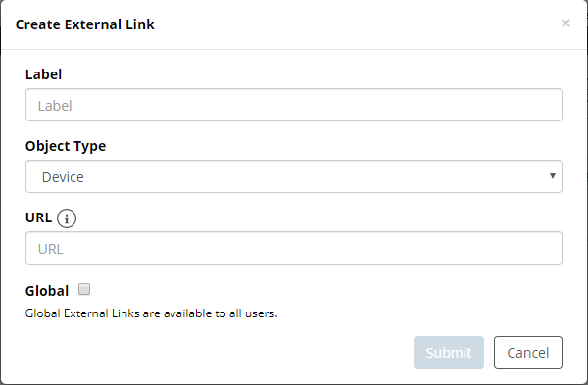
Task: Focus the URL text field
Action: 294,248
